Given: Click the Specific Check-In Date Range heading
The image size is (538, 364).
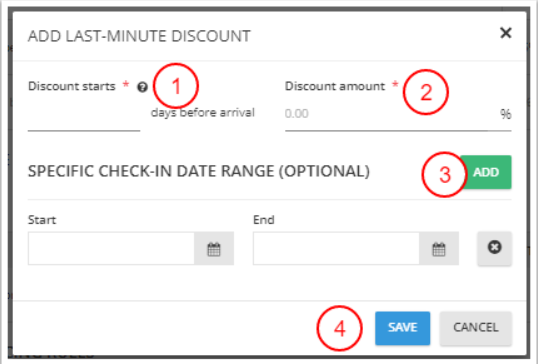Looking at the screenshot, I should (x=199, y=171).
